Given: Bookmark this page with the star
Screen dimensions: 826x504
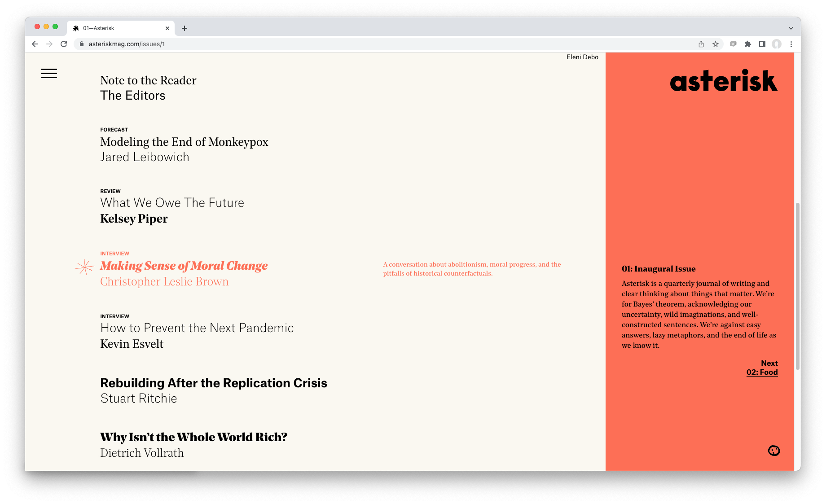Looking at the screenshot, I should point(716,44).
